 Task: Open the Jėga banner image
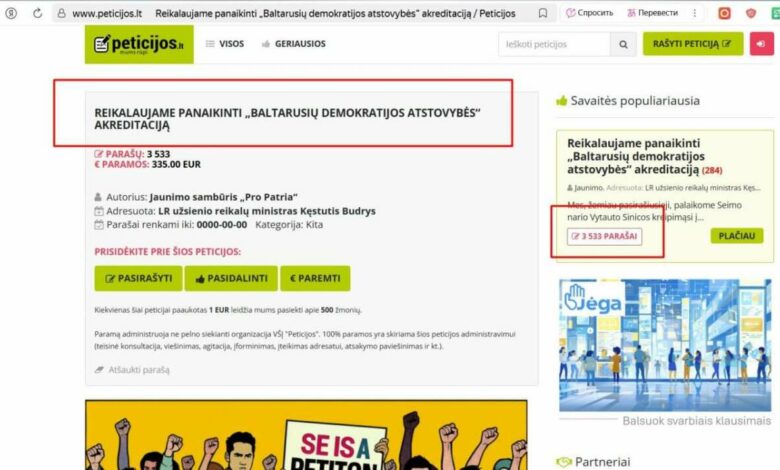point(665,345)
